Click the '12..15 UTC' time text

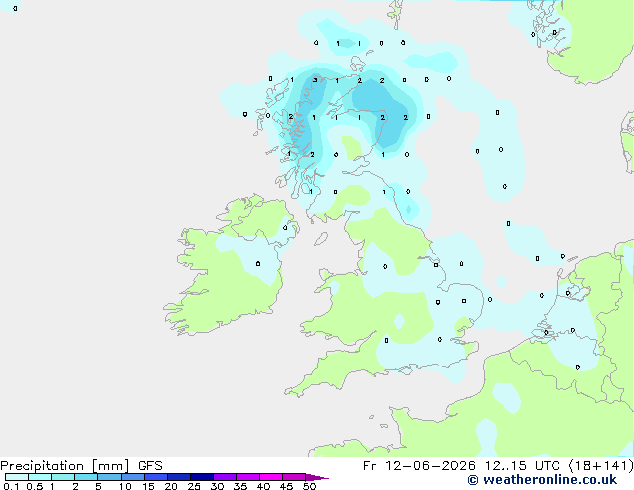[x=522, y=466]
